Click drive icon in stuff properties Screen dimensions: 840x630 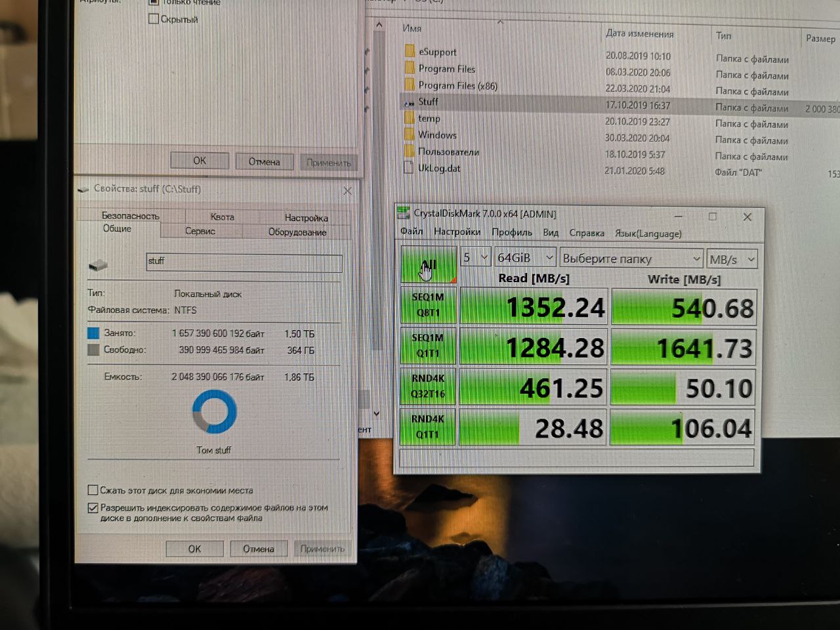98,264
